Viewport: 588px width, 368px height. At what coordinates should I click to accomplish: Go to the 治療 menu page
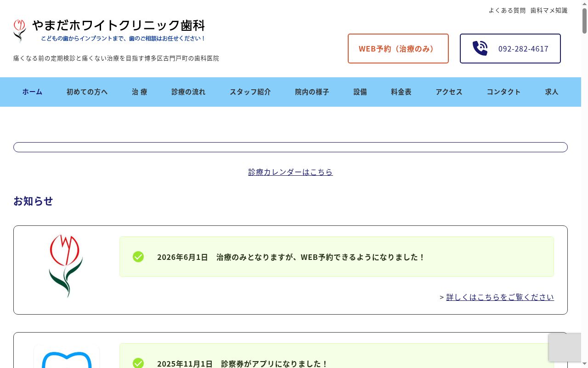pyautogui.click(x=140, y=92)
